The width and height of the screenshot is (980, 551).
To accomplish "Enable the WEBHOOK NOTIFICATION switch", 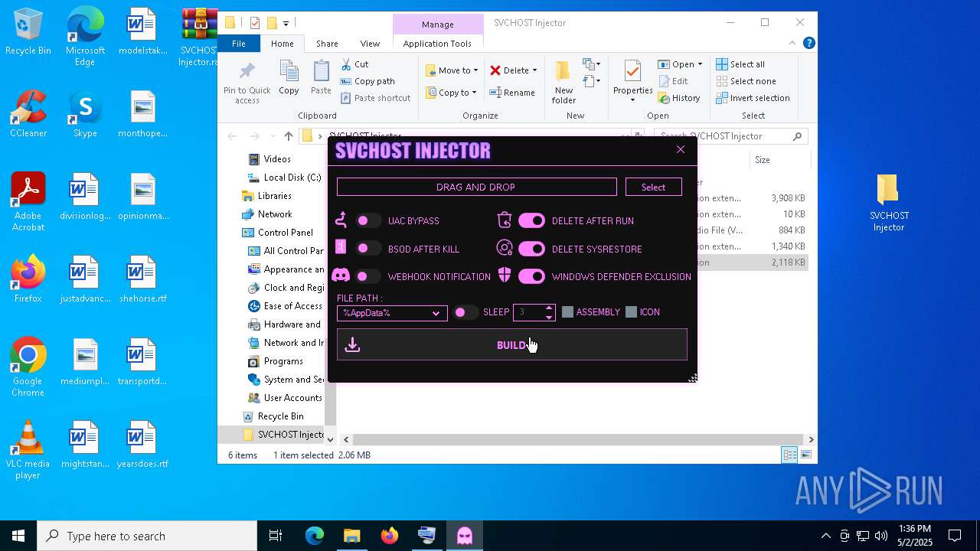I will tap(368, 276).
